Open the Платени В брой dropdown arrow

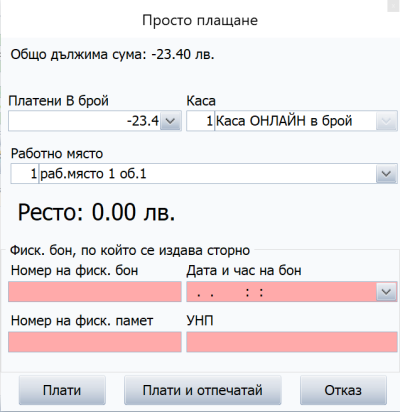171,121
